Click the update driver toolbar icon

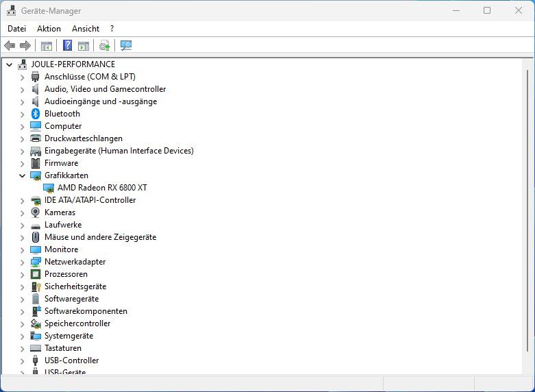[104, 45]
